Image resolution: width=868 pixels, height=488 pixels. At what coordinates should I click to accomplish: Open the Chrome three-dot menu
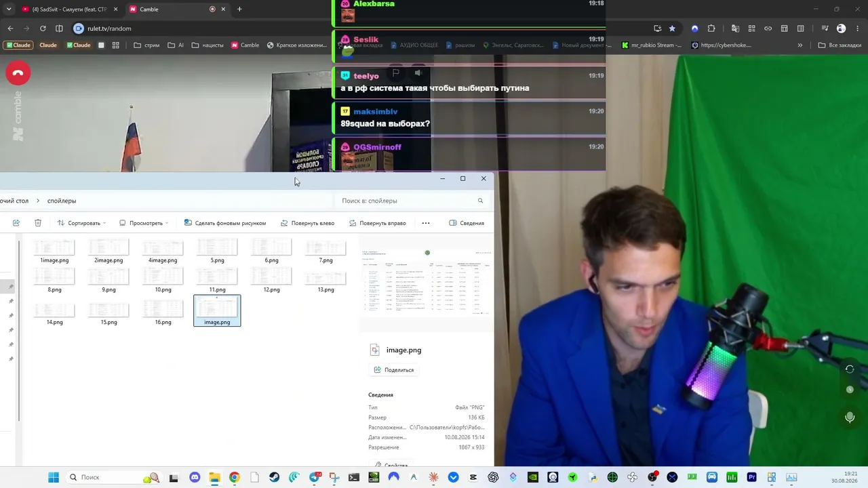tap(858, 28)
